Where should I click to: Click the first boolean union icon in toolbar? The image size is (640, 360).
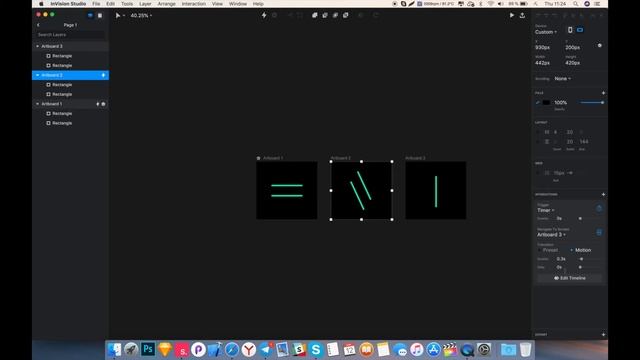point(315,16)
